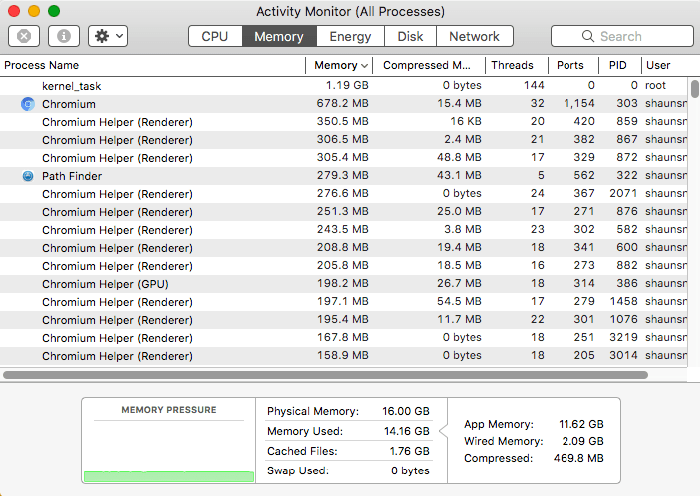Viewport: 700px width, 496px height.
Task: Select the Memory tab
Action: [279, 36]
